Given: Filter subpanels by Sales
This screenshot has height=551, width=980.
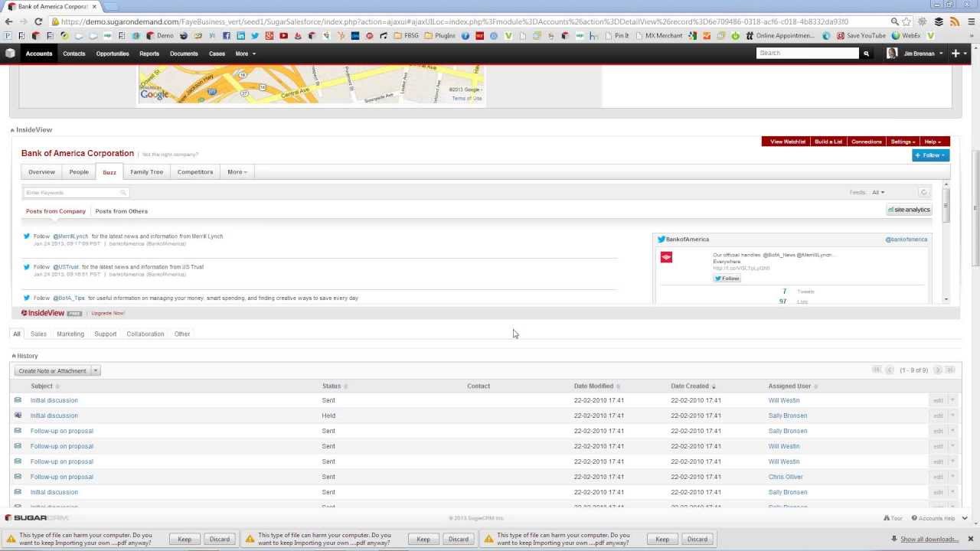Looking at the screenshot, I should [38, 334].
